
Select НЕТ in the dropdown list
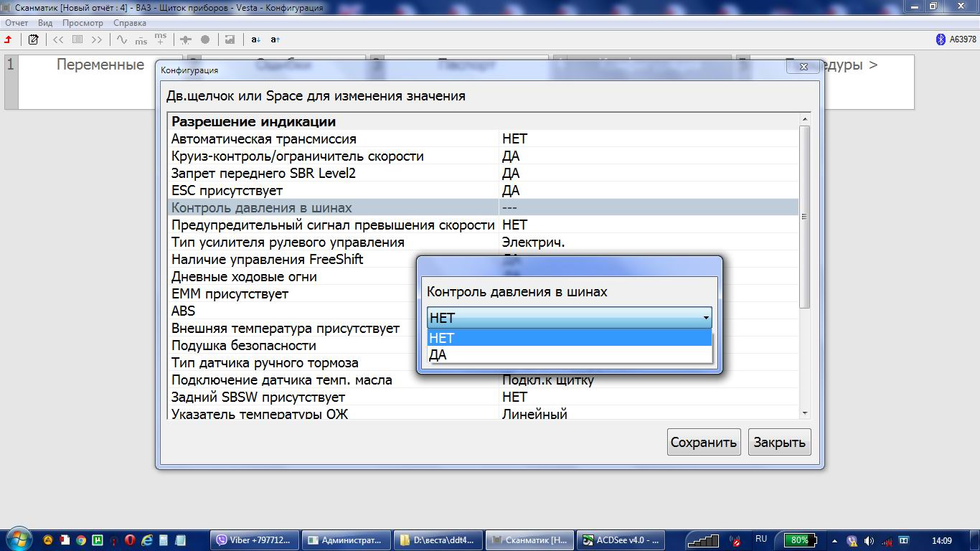(569, 338)
